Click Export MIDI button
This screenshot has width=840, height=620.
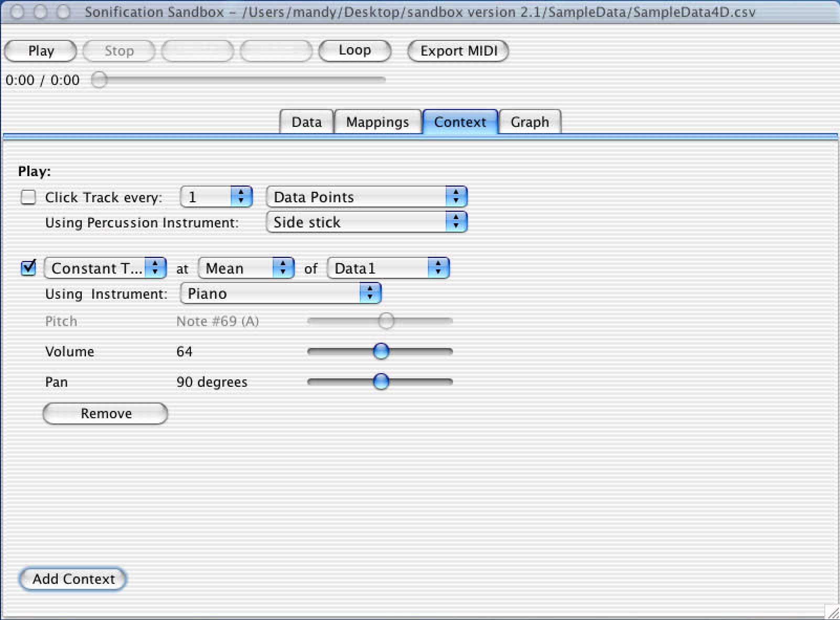[x=458, y=51]
